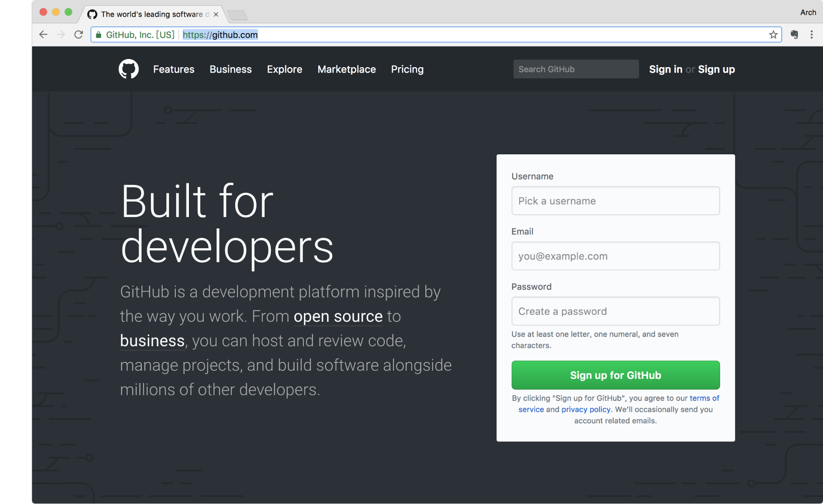Open the Features nav item
This screenshot has height=504, width=823.
174,69
